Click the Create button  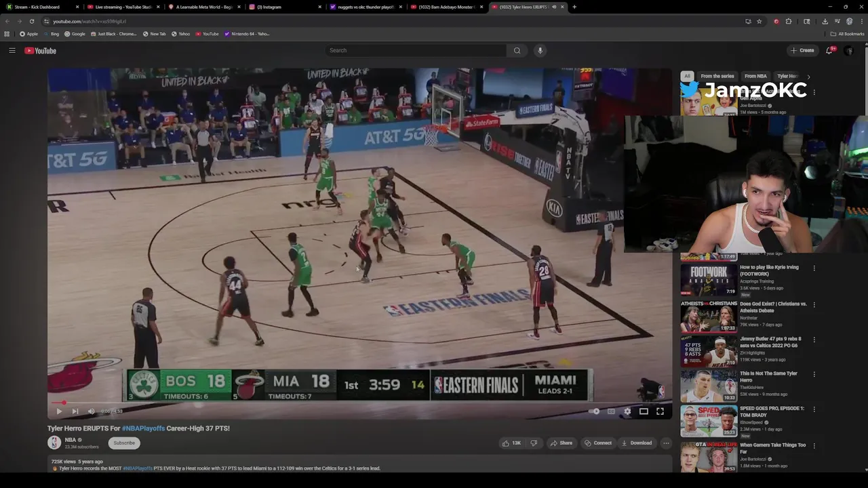pyautogui.click(x=802, y=50)
